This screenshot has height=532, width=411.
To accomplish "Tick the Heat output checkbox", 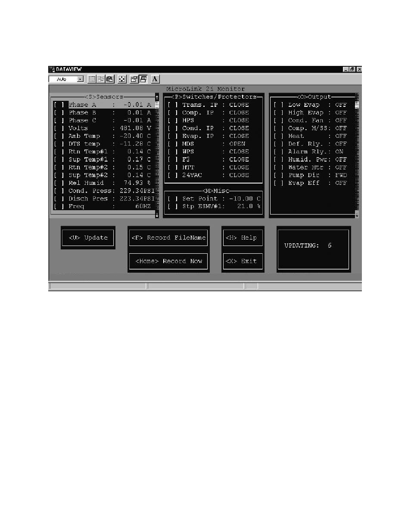I will pos(279,136).
